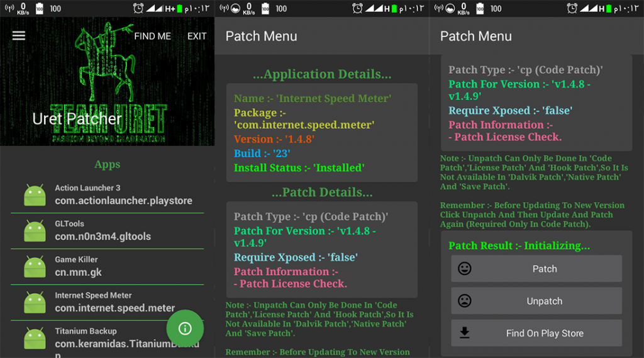Open com.internet.speed.meter entry
This screenshot has height=358, width=644.
[107, 303]
